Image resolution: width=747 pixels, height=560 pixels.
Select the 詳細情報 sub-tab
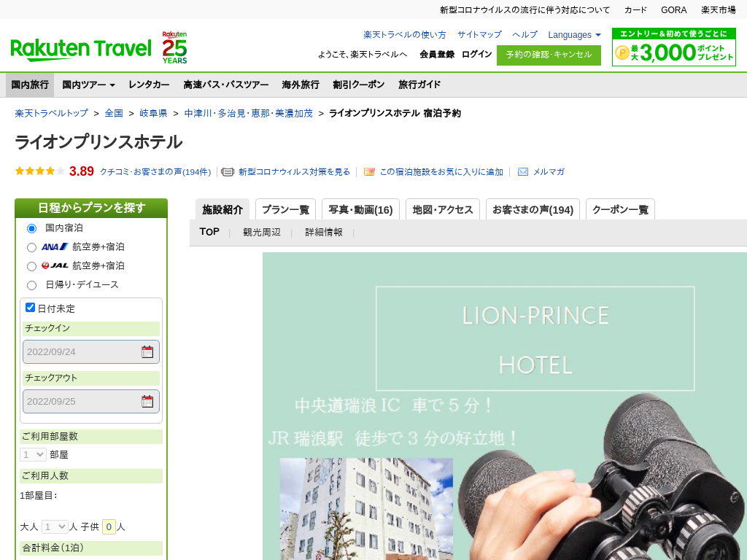click(x=323, y=232)
